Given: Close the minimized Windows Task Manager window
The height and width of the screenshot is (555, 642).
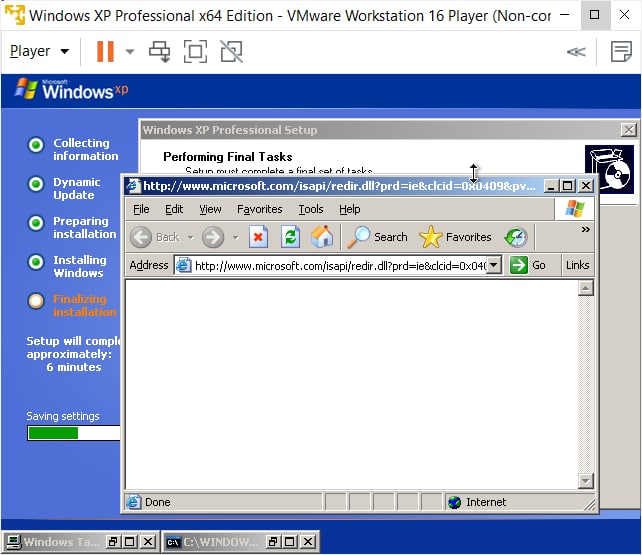Looking at the screenshot, I should click(148, 542).
